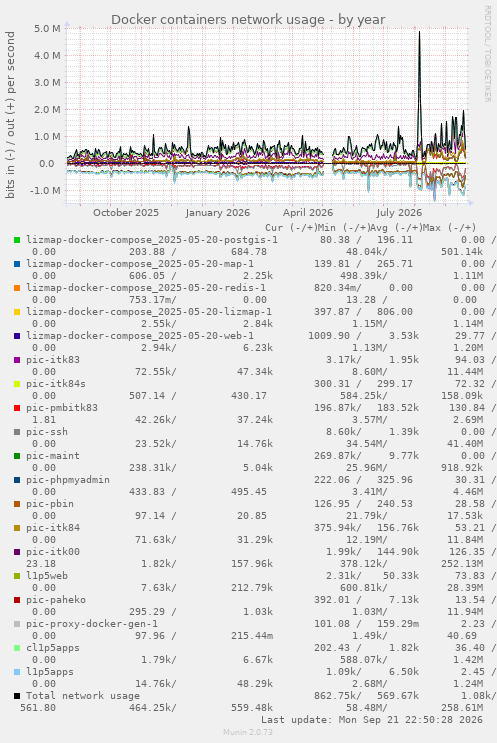Click the olive pic-itk84 legend swatch
The image size is (497, 743).
coord(17,528)
